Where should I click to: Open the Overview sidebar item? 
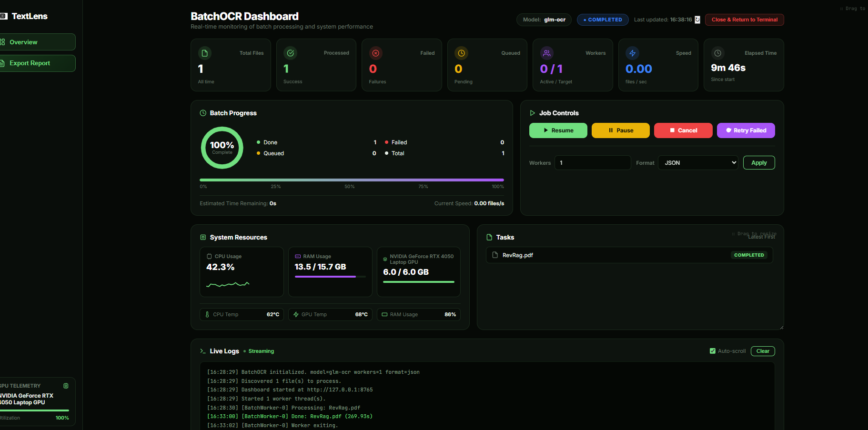pos(38,42)
